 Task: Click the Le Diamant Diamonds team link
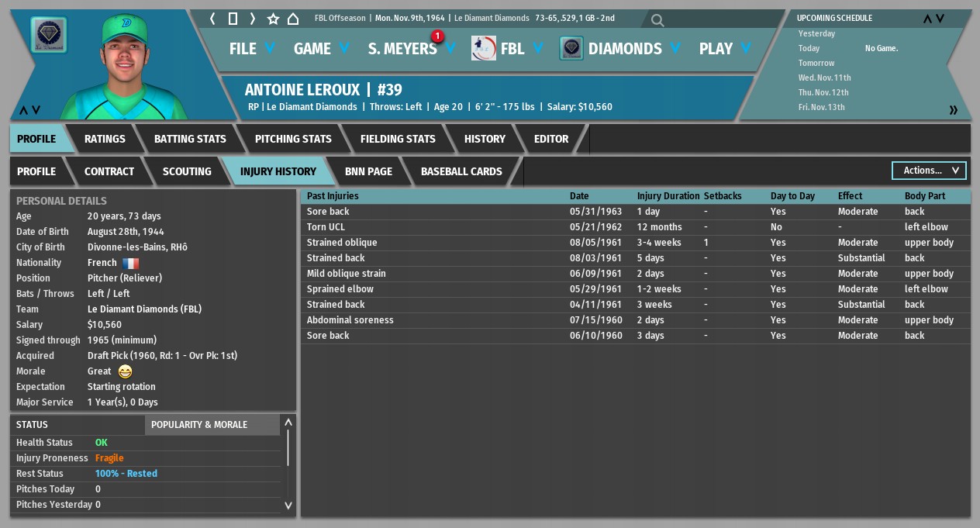coord(144,309)
